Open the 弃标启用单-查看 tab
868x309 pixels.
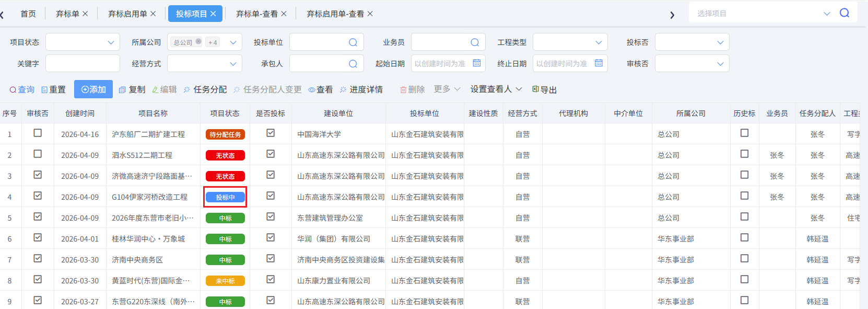[x=335, y=14]
